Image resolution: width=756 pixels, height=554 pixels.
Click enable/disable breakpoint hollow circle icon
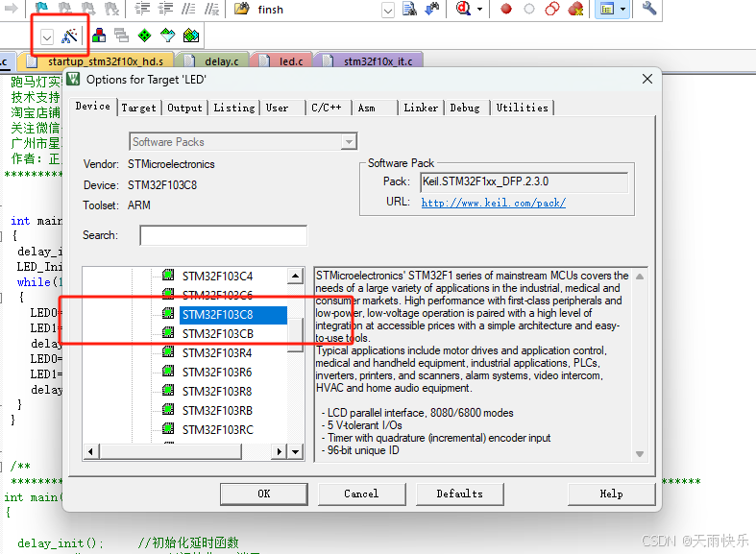529,9
